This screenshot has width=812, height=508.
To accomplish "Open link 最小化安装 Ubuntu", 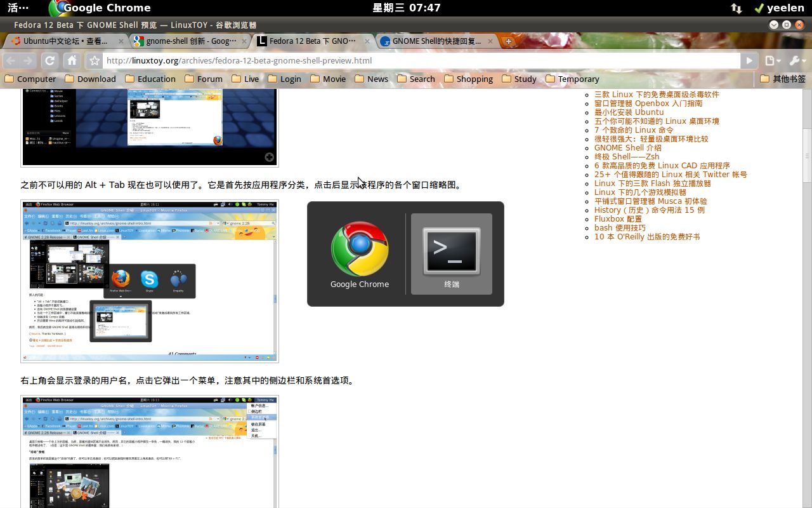I will coord(629,112).
